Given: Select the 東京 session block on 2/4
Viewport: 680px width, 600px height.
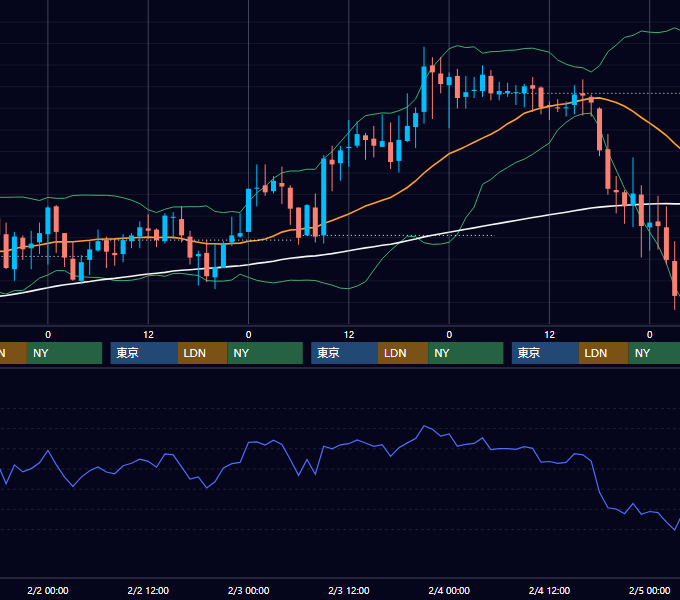Looking at the screenshot, I should (545, 353).
